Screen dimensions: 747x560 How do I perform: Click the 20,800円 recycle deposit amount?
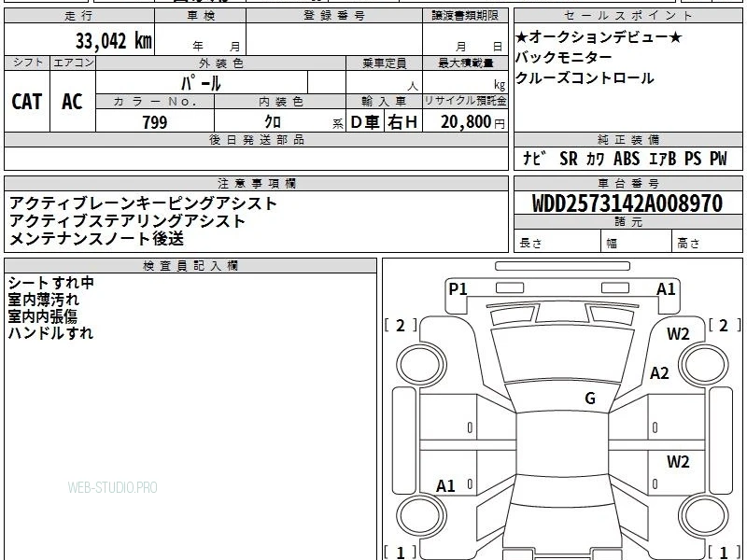click(472, 122)
